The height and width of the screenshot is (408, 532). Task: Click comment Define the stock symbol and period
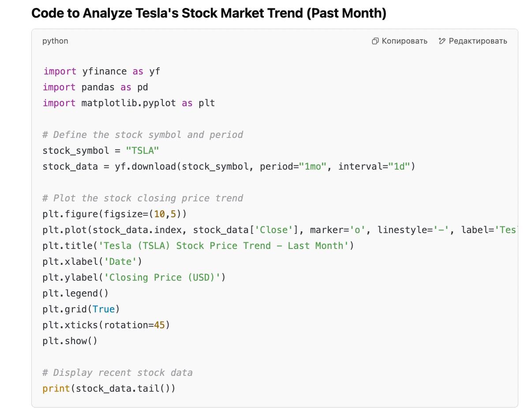point(143,135)
